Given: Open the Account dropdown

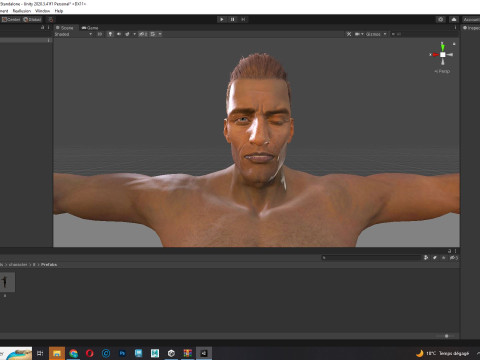Looking at the screenshot, I should pyautogui.click(x=471, y=19).
